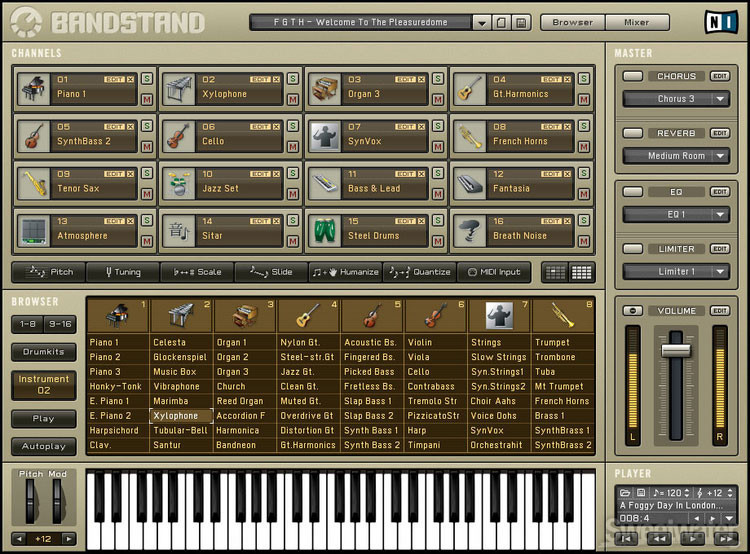Increase keyboard octave with right arrow
The height and width of the screenshot is (554, 750).
(69, 539)
